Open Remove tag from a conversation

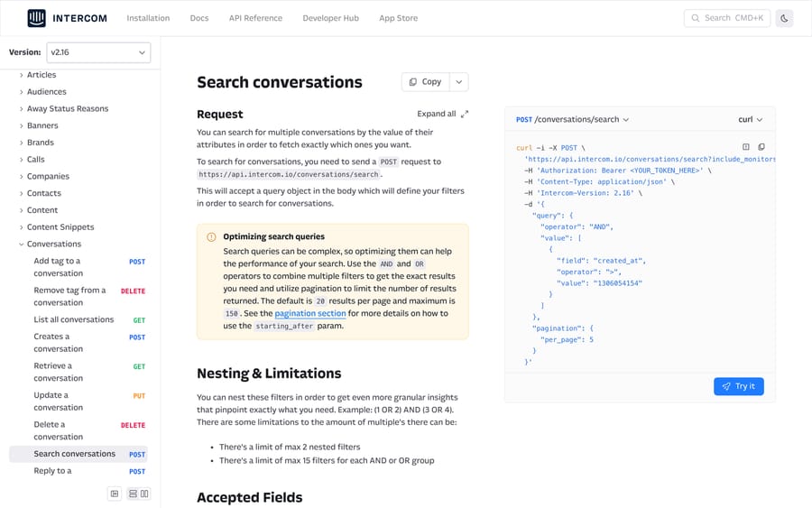coord(78,297)
